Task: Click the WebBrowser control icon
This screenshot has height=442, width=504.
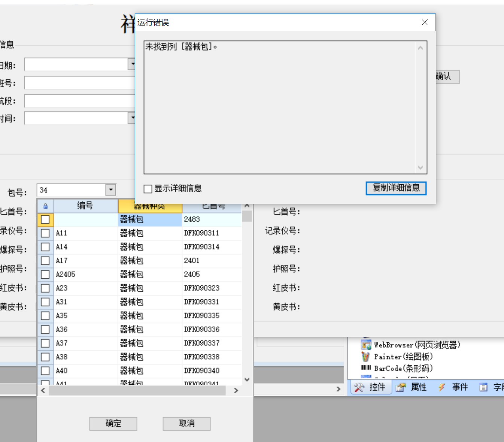Action: click(366, 345)
